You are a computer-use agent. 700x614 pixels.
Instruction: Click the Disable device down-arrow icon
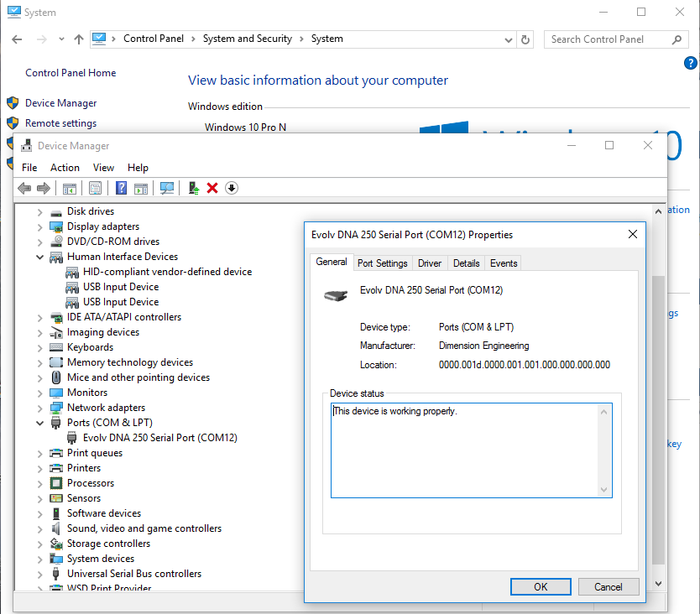click(x=232, y=188)
